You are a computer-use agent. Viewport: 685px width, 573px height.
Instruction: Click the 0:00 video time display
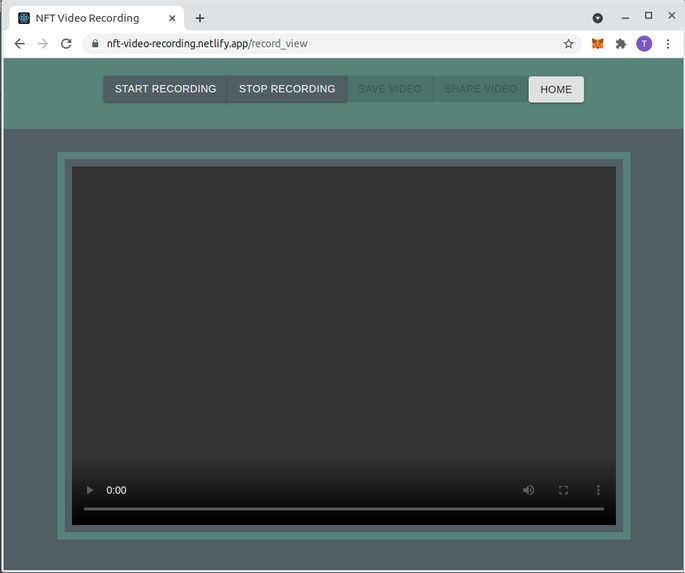pyautogui.click(x=116, y=490)
